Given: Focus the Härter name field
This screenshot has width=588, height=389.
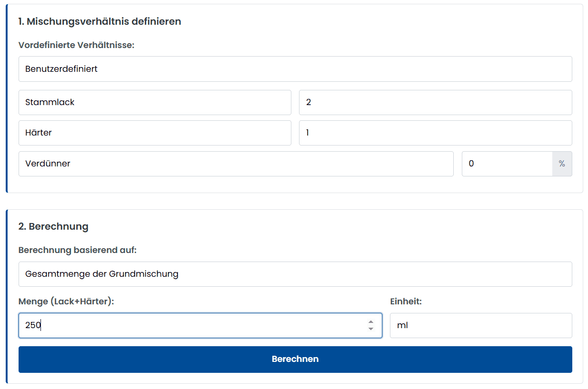Looking at the screenshot, I should point(155,133).
